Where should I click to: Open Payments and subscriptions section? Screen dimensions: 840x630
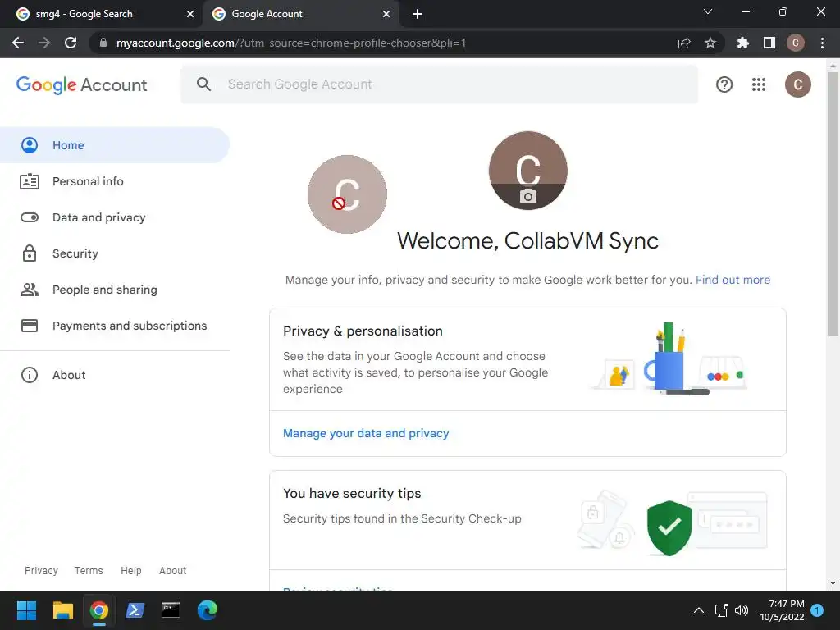[115, 326]
